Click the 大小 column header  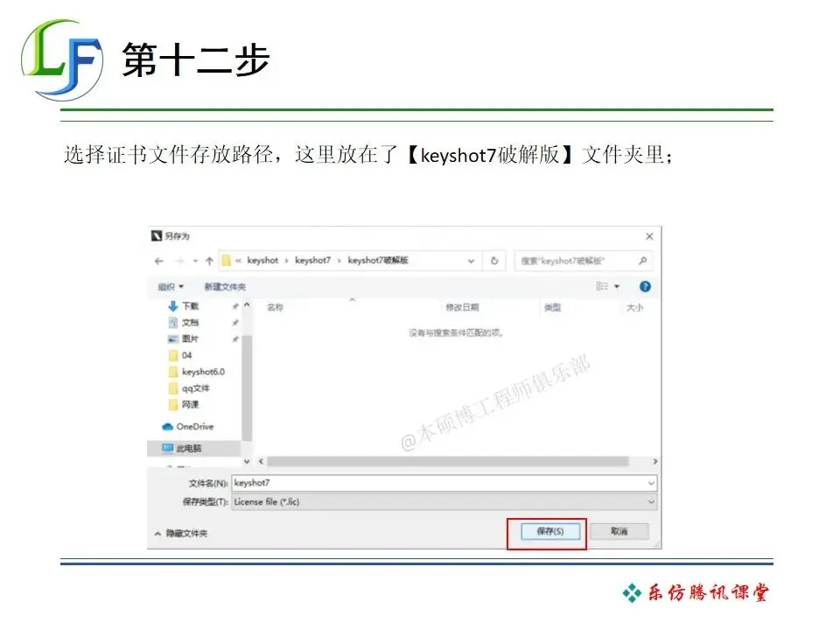pyautogui.click(x=635, y=307)
